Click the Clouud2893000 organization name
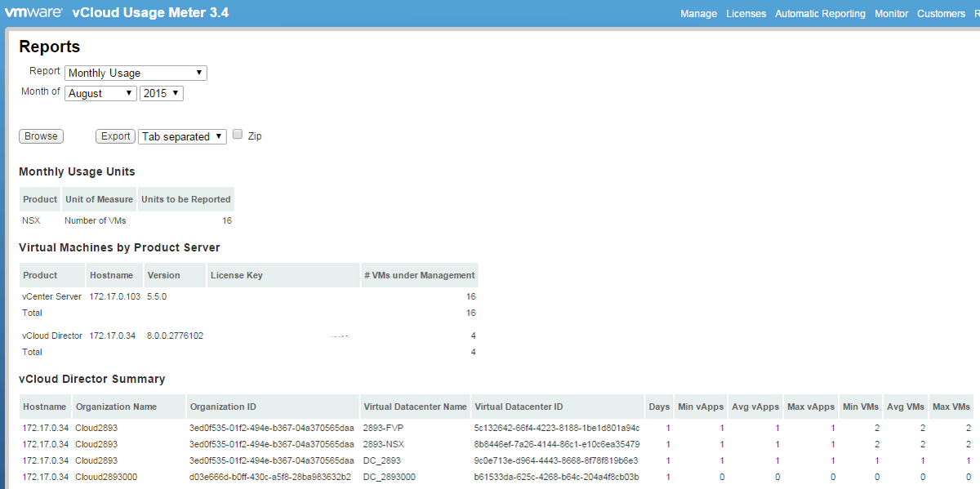Image resolution: width=980 pixels, height=489 pixels. [106, 477]
